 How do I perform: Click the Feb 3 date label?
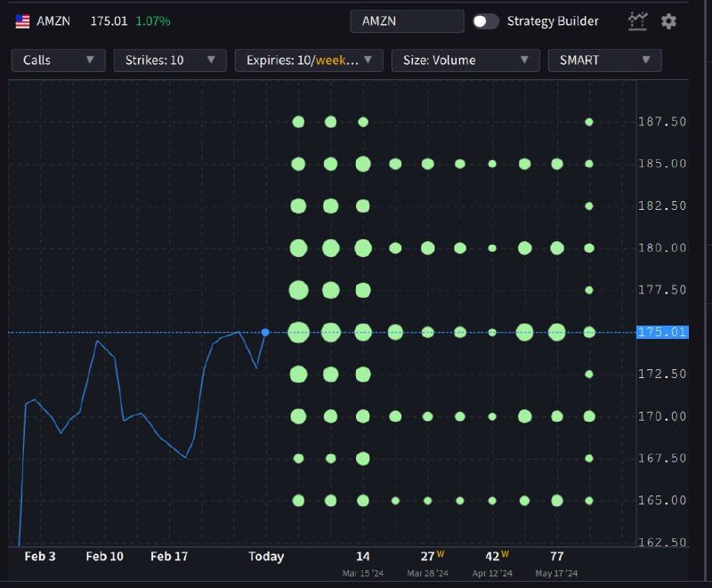click(40, 557)
